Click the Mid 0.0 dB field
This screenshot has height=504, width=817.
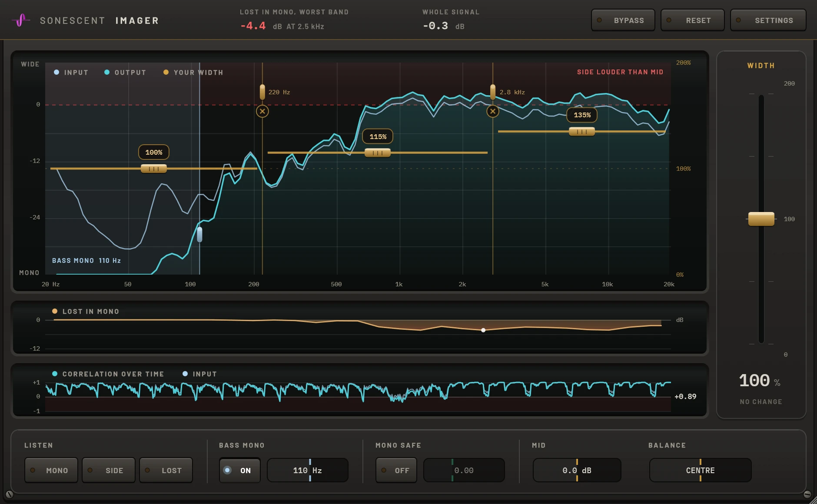coord(577,470)
